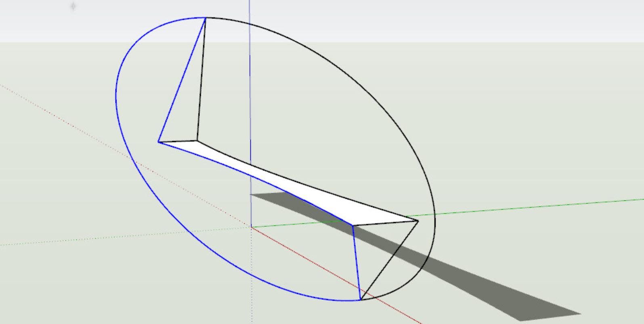Click the endpoint at the top of the circle

(x=206, y=18)
